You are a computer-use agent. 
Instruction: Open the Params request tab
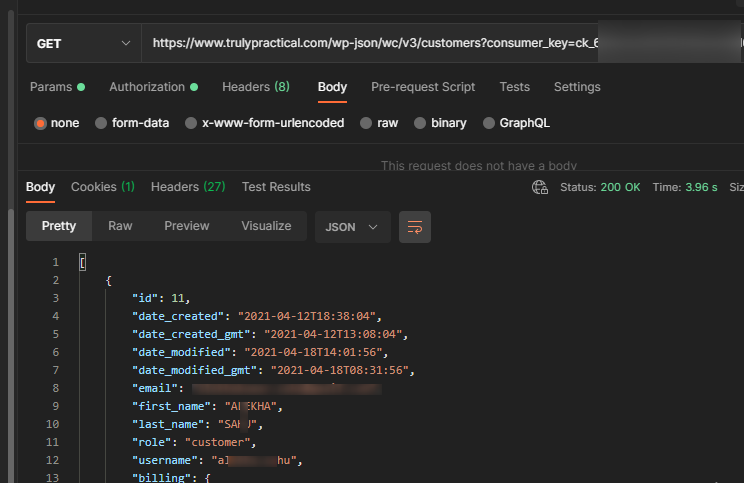coord(57,87)
